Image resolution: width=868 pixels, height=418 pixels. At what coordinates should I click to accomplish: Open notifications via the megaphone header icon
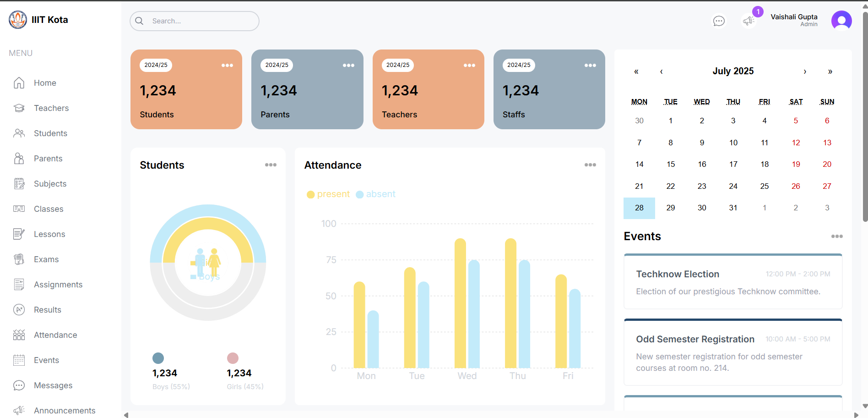pos(749,21)
